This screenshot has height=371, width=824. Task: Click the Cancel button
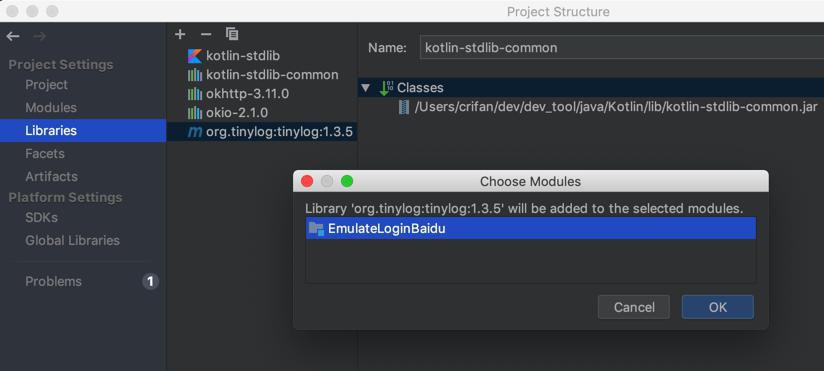634,307
